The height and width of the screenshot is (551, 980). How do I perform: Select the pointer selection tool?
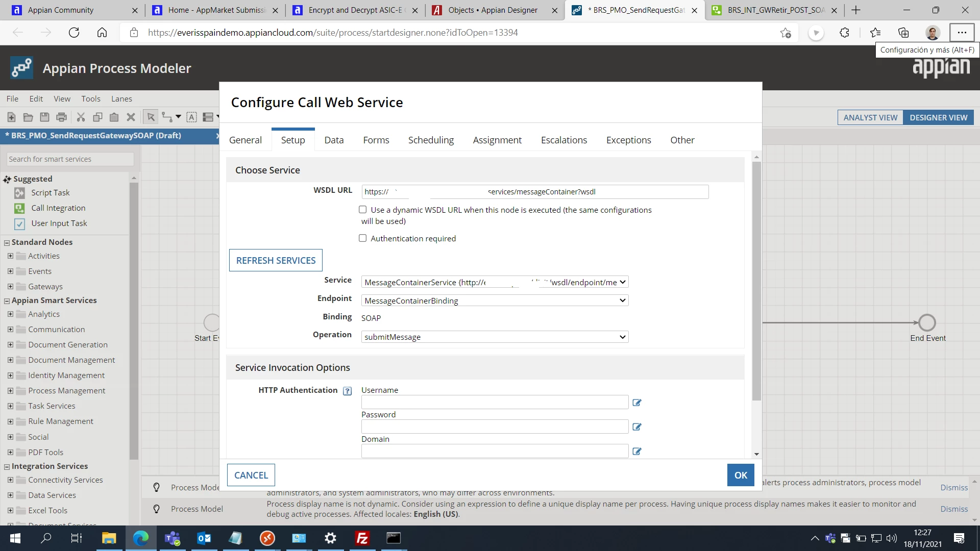tap(151, 117)
